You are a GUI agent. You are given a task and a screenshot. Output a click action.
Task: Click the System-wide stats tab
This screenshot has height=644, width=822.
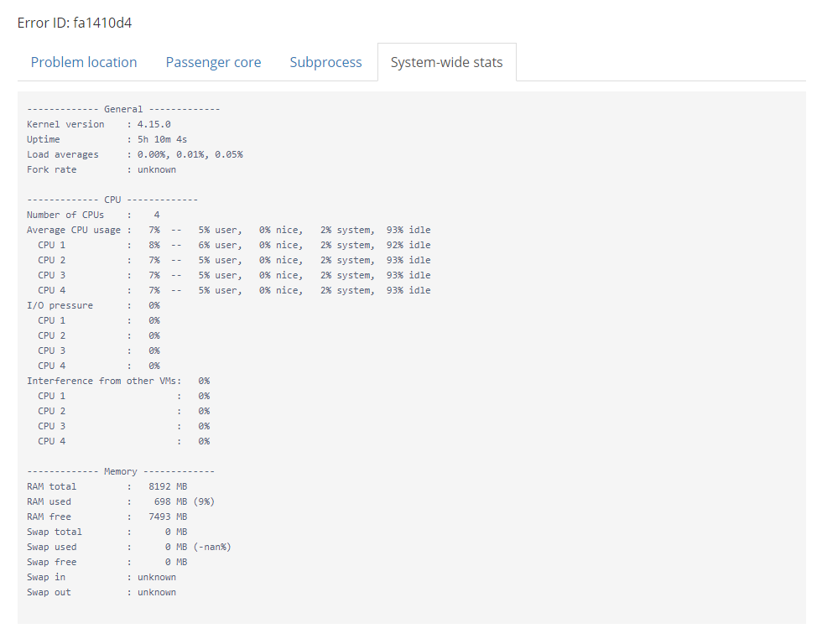(446, 62)
